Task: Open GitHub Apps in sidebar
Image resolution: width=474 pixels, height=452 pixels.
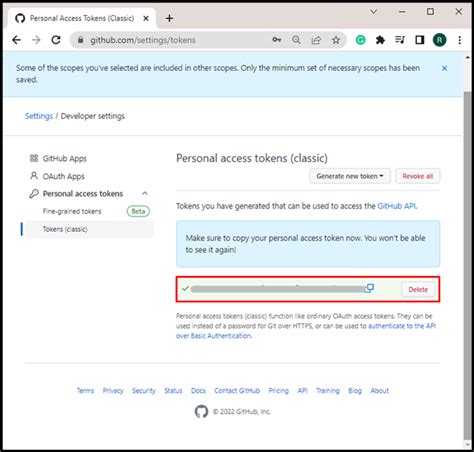Action: coord(65,158)
